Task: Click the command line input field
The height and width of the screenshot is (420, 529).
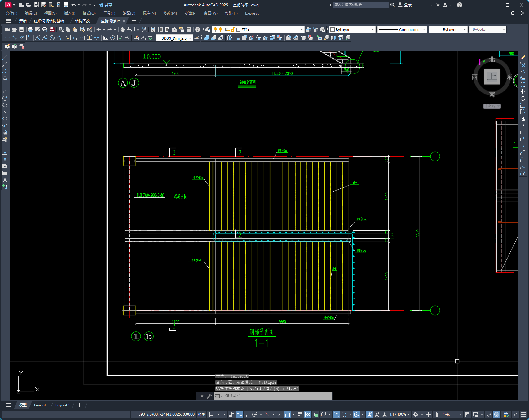Action: click(x=276, y=396)
